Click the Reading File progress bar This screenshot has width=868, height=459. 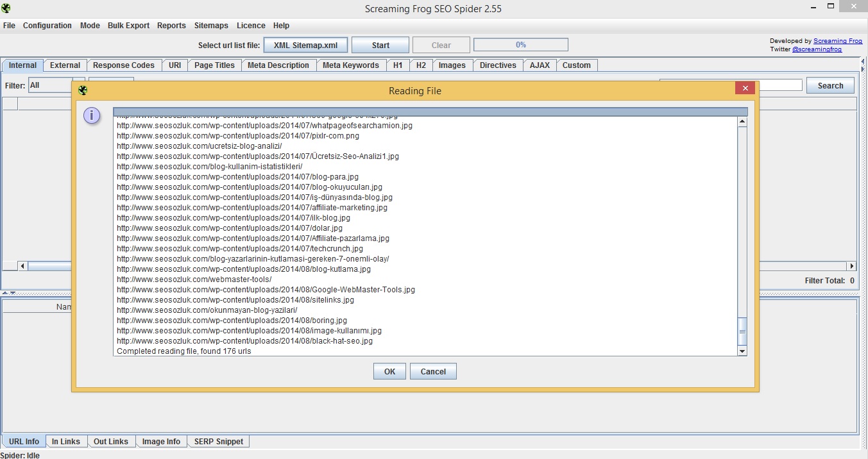click(430, 112)
